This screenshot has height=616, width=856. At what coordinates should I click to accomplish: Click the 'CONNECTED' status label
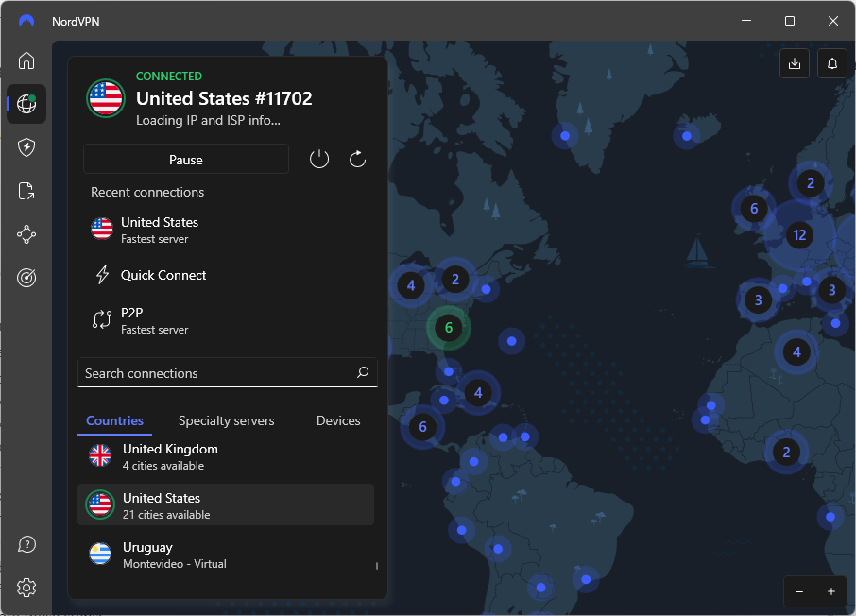click(169, 76)
